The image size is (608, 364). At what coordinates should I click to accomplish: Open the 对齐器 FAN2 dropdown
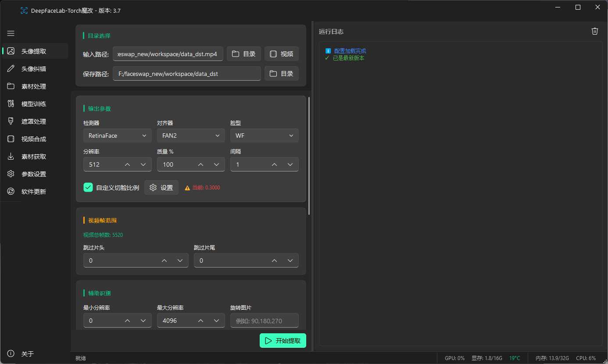point(191,136)
